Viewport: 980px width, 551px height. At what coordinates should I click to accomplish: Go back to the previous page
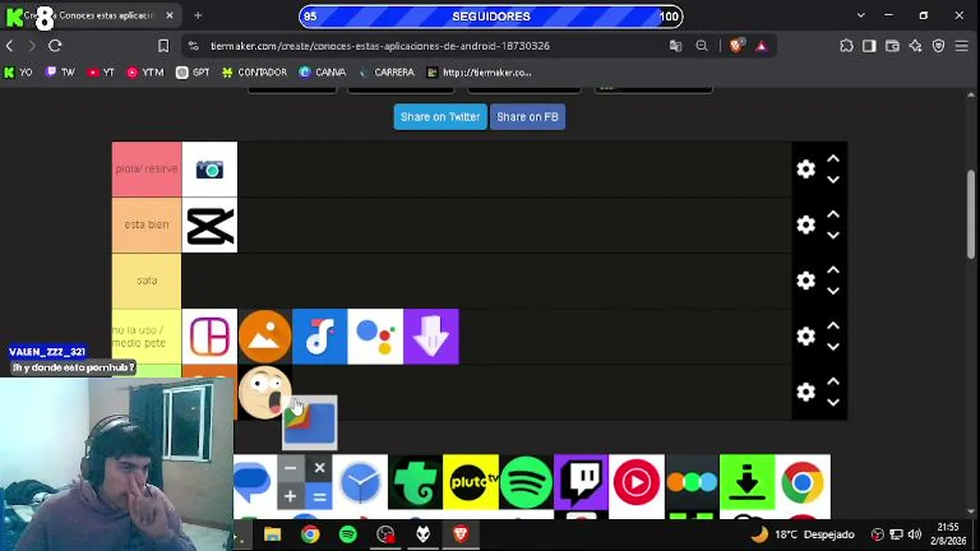coord(9,46)
